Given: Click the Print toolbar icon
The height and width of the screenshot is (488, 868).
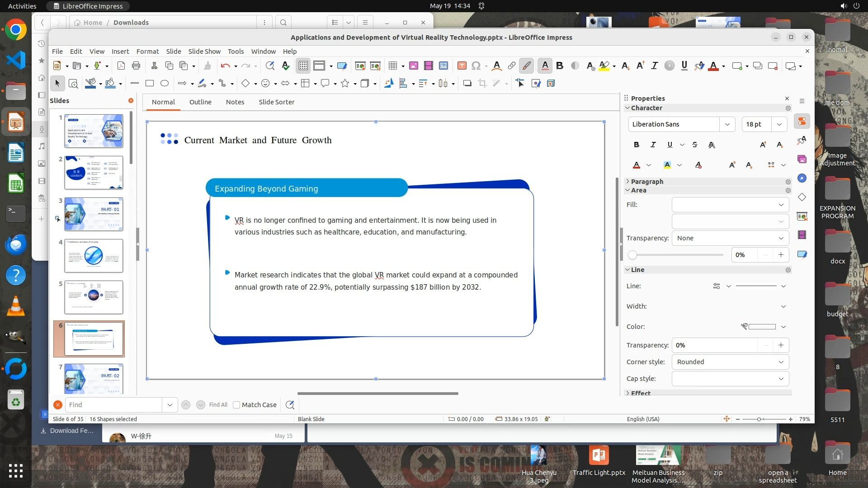Looking at the screenshot, I should 136,66.
